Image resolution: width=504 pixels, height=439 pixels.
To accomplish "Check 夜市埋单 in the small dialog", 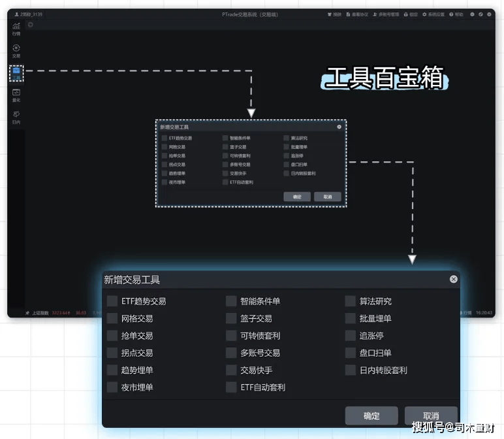I will 165,182.
